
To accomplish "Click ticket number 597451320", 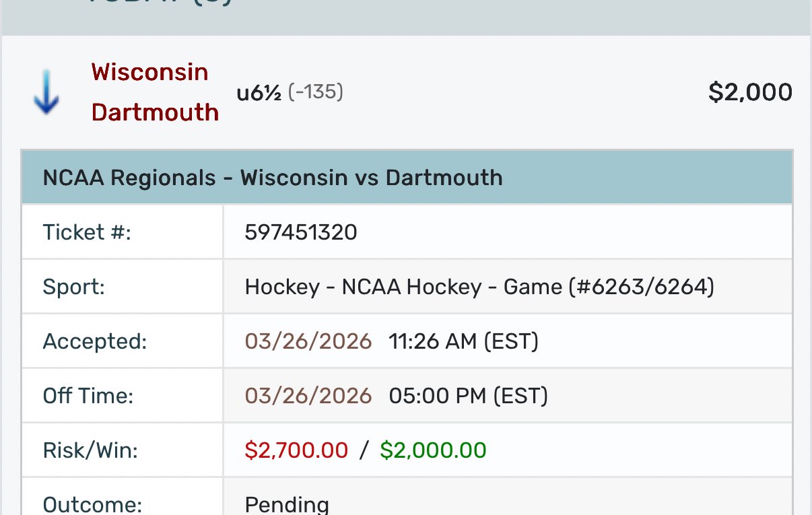I will [301, 232].
